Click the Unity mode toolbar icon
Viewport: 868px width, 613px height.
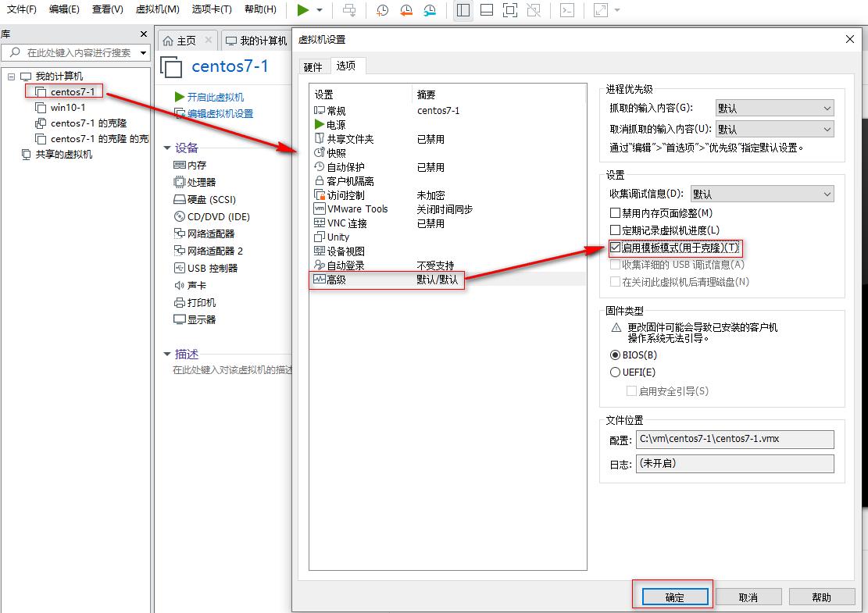click(x=532, y=11)
